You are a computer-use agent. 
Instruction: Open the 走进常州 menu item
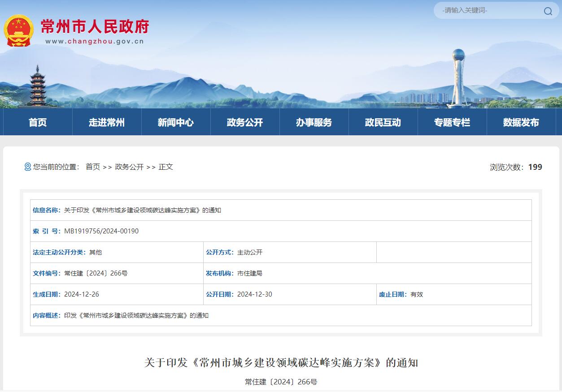[x=107, y=122]
